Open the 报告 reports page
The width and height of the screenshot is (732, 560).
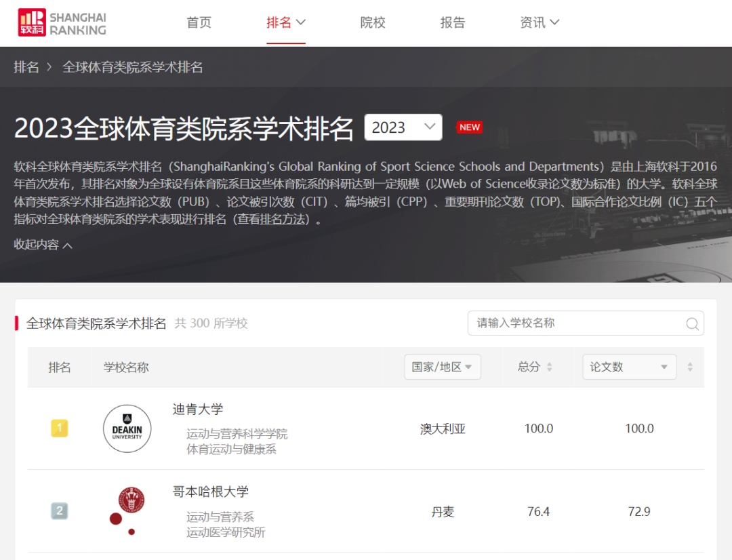tap(452, 22)
